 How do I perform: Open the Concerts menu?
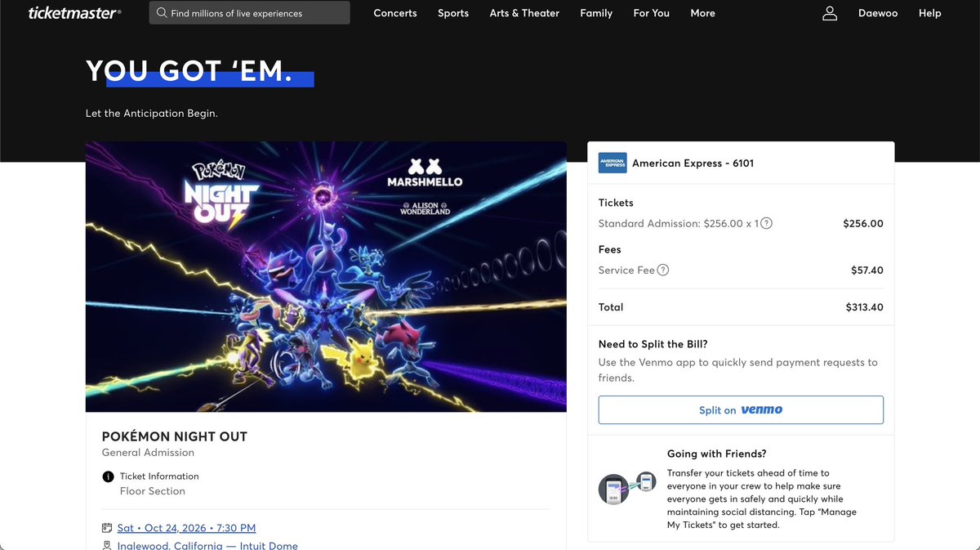[x=395, y=13]
